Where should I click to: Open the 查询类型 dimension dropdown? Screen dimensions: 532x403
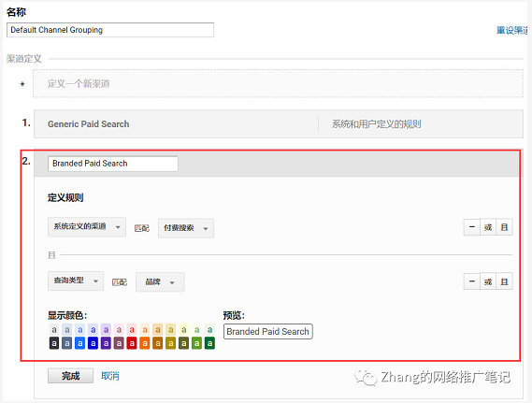pos(76,281)
